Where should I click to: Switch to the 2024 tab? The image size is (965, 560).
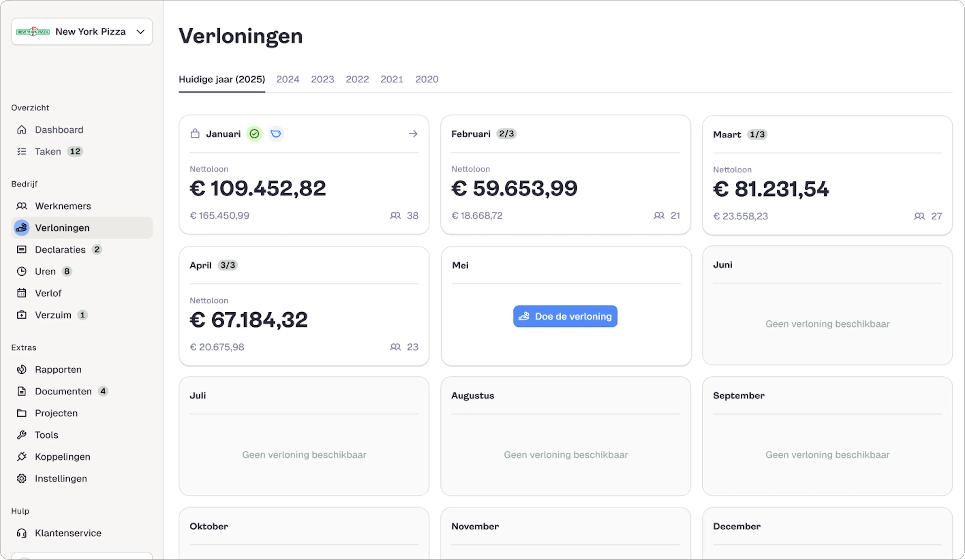[287, 79]
